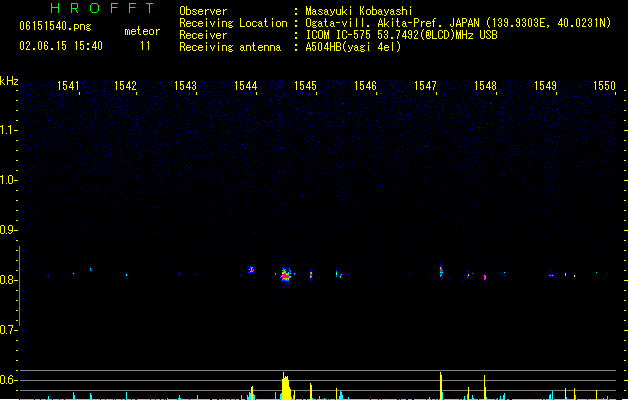629x400 pixels.
Task: Click the A504HB(yagi 4el) antenna text
Action: [353, 47]
